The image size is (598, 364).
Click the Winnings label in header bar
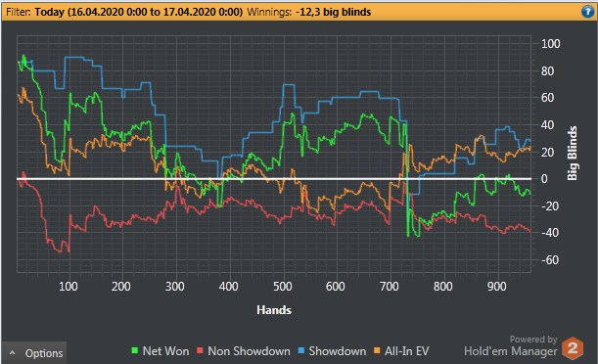[269, 12]
